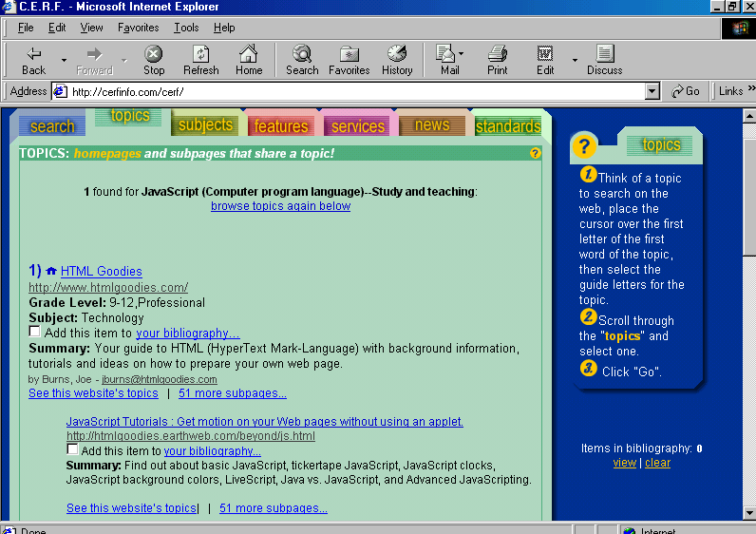
Task: Open the Back button history dropdown arrow
Action: [64, 60]
